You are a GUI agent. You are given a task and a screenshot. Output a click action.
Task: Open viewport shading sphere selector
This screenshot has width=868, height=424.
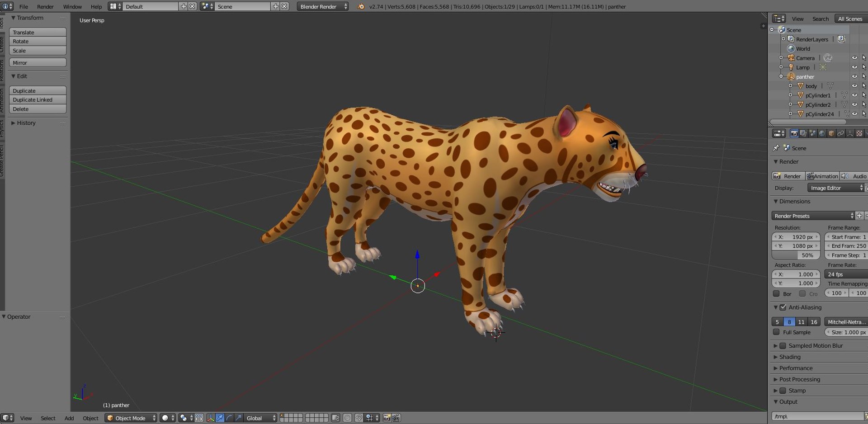(168, 418)
